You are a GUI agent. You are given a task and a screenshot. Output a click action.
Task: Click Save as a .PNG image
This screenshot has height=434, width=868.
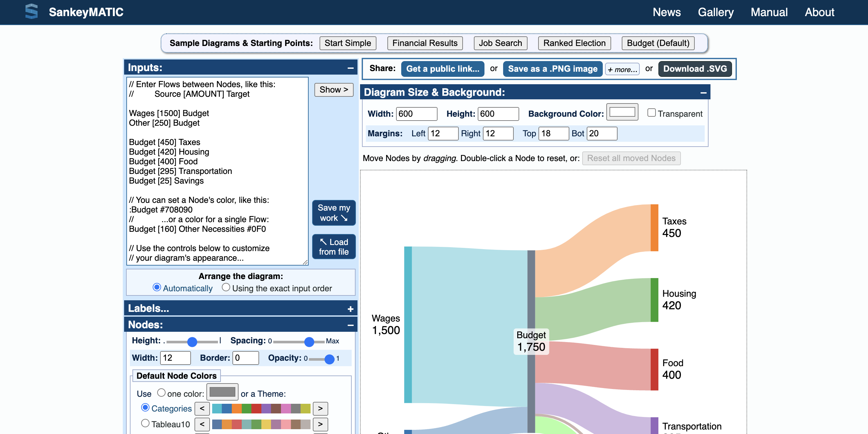pyautogui.click(x=553, y=69)
